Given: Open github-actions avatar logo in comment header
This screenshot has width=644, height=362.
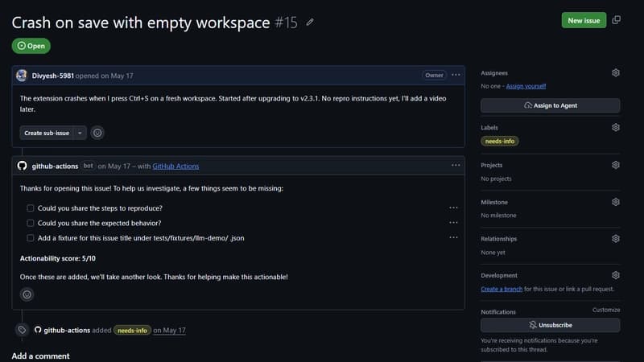Looking at the screenshot, I should [23, 166].
